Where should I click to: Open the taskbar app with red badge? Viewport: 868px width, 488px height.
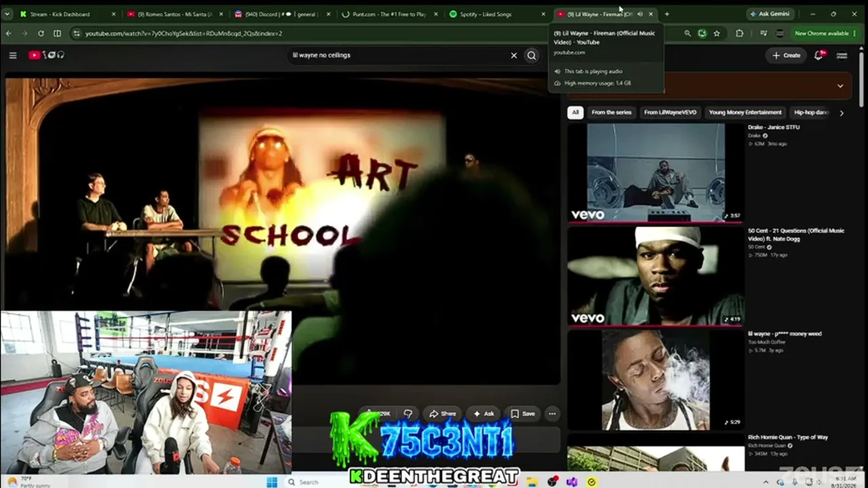tap(553, 482)
